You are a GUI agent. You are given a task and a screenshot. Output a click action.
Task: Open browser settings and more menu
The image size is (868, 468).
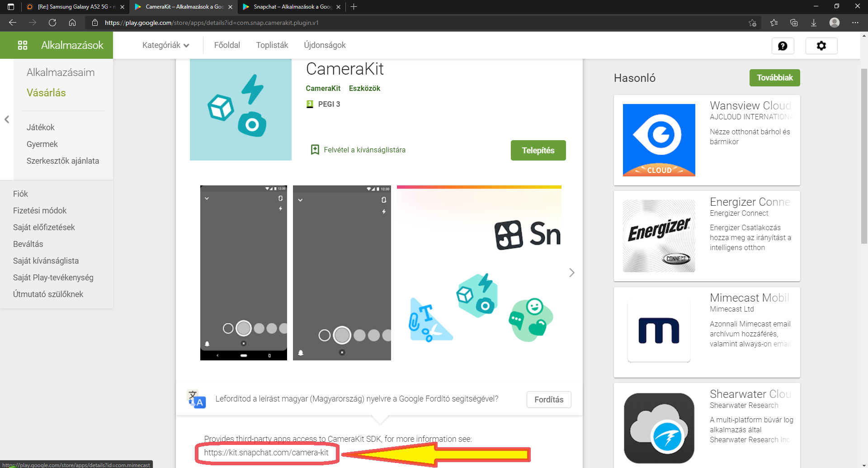[x=855, y=23]
